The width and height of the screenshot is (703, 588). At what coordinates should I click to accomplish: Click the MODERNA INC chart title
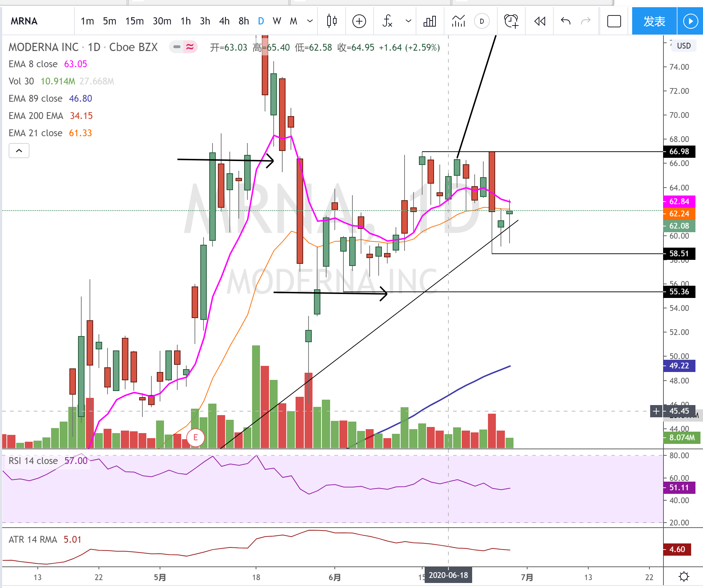click(x=83, y=47)
